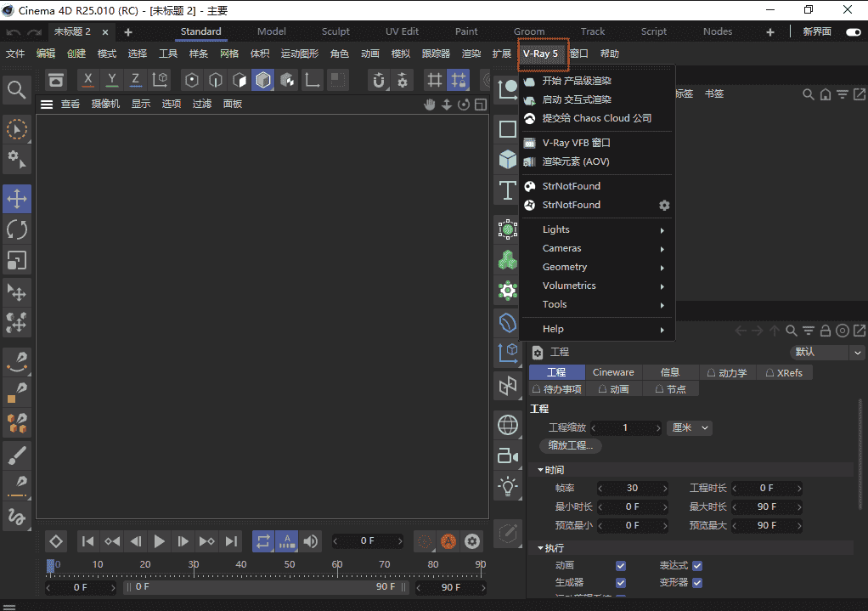Toggle the 表达式 checkbox
Image resolution: width=868 pixels, height=611 pixels.
click(696, 565)
